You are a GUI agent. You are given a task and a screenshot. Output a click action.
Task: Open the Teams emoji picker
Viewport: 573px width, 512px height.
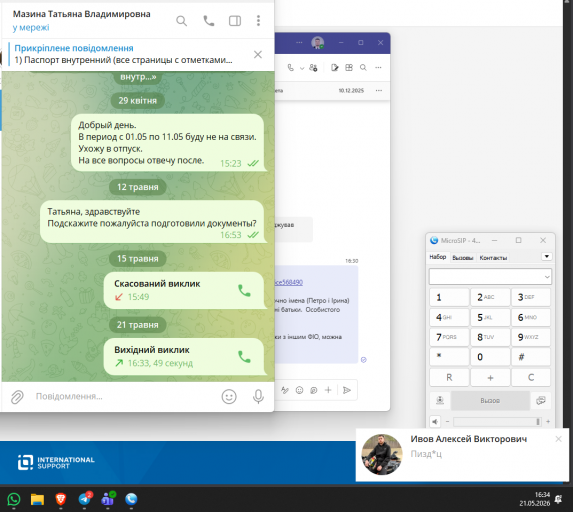tap(299, 390)
